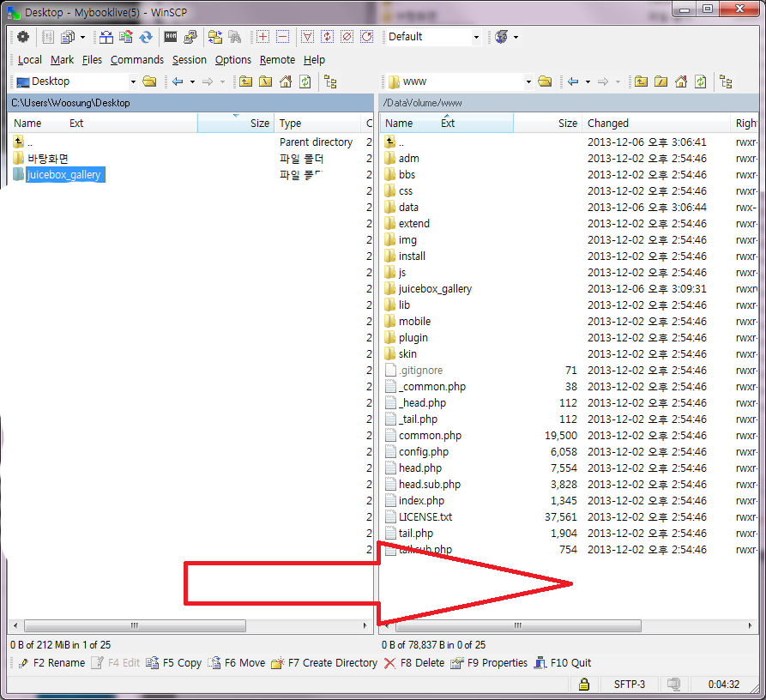Expand the Default transfer settings dropdown

tap(476, 37)
